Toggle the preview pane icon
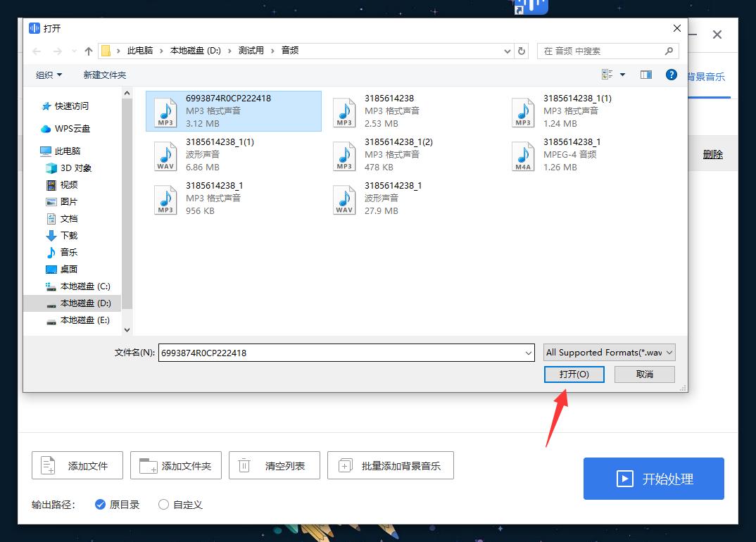 pos(646,75)
